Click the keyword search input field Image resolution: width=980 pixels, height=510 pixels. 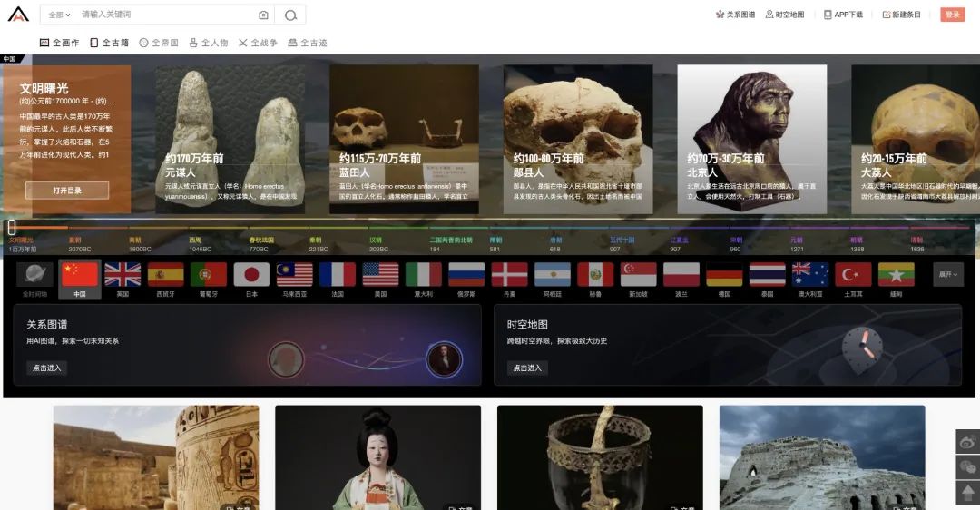point(163,15)
